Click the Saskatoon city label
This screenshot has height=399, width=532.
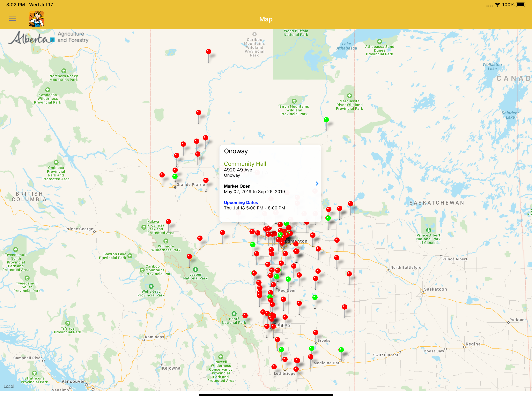pos(435,289)
